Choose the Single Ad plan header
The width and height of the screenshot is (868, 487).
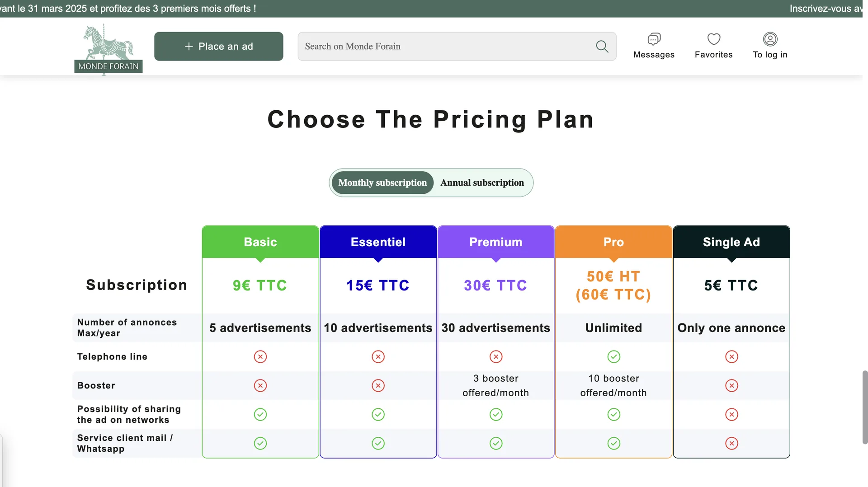[731, 242]
